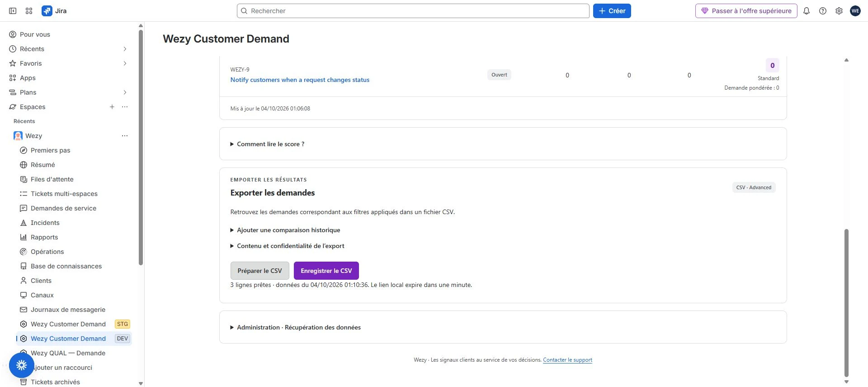Expand 'Ajouter une comparaison historique'
Viewport: 868px width, 387px height.
pyautogui.click(x=285, y=230)
